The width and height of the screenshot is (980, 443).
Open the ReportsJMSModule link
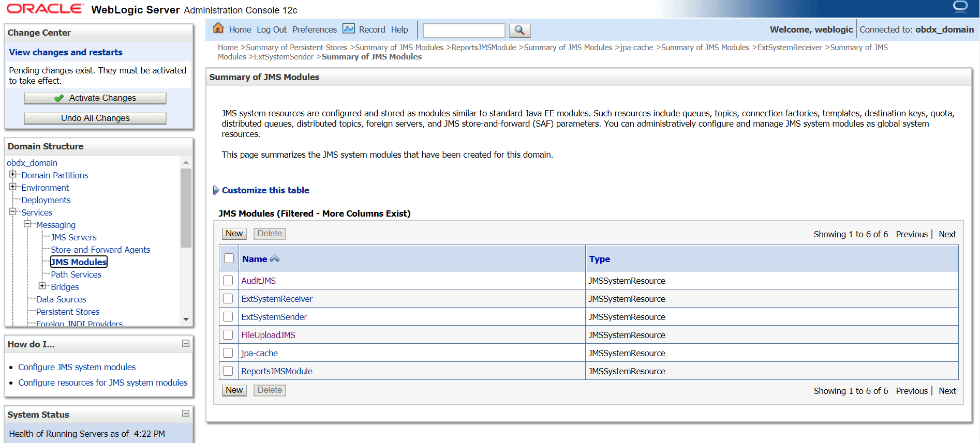pos(277,371)
